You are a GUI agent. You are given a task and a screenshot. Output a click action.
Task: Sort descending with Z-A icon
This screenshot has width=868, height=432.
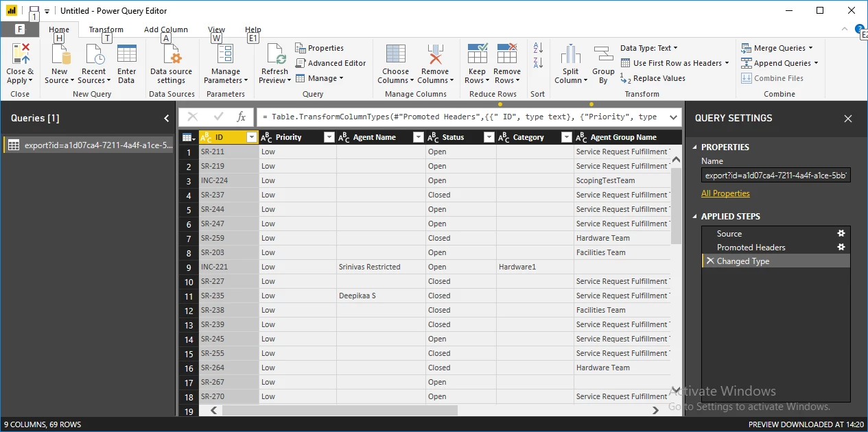coord(537,63)
